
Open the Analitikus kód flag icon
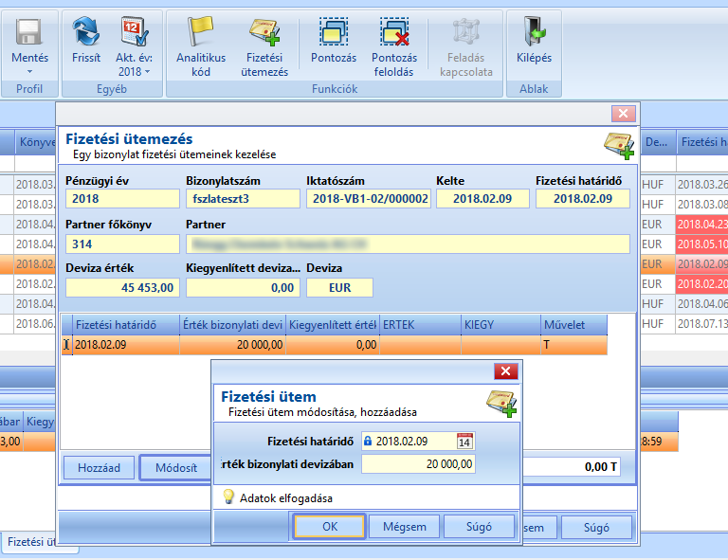click(x=201, y=31)
